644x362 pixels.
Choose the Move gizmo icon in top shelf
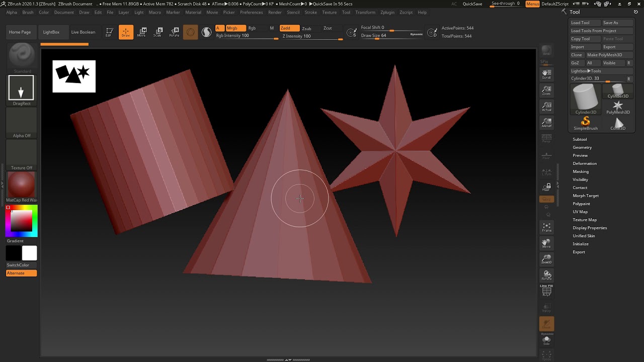click(x=142, y=32)
